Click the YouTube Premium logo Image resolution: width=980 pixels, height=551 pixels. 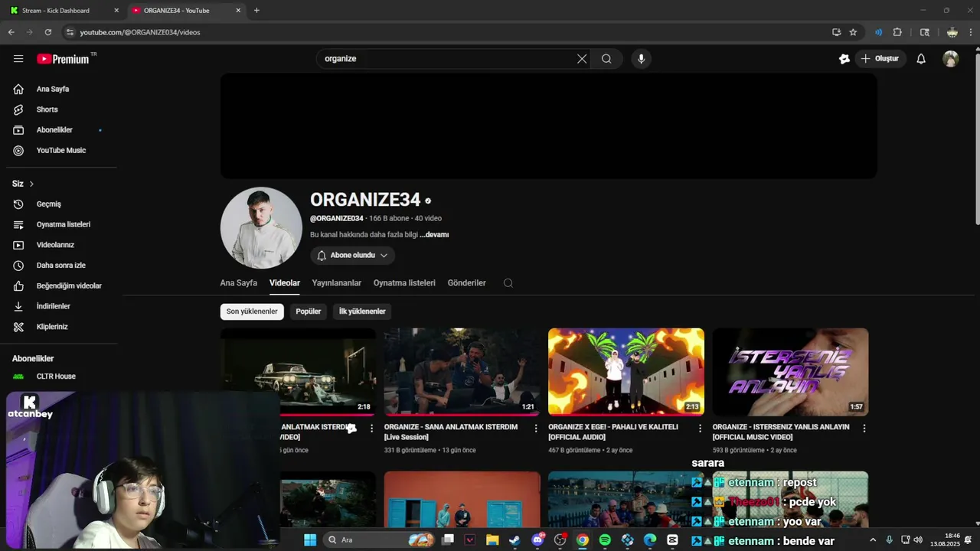point(63,59)
